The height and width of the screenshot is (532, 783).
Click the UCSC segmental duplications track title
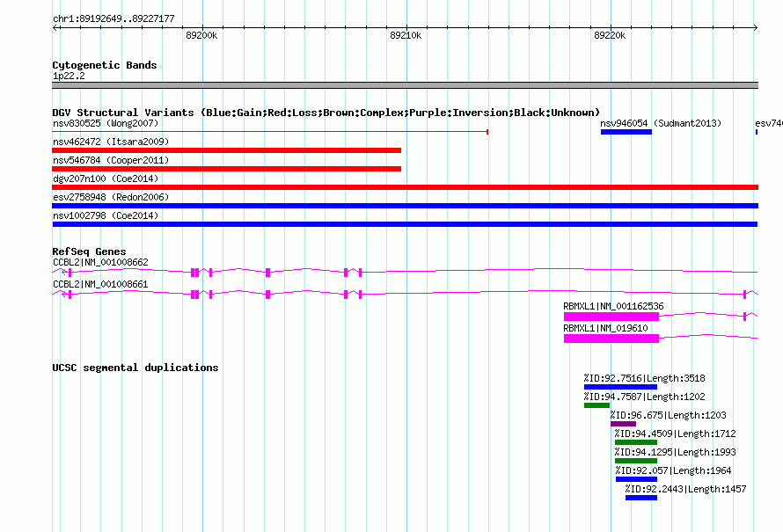[135, 368]
